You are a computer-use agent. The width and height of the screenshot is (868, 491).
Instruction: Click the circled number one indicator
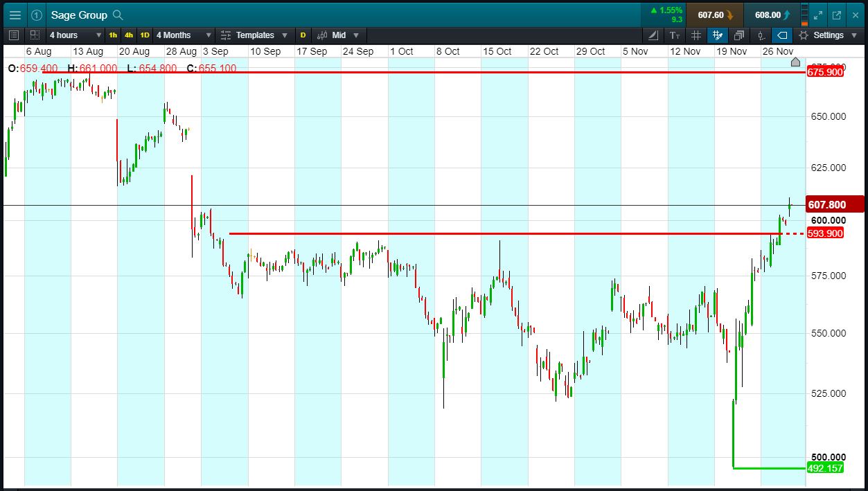pos(37,15)
